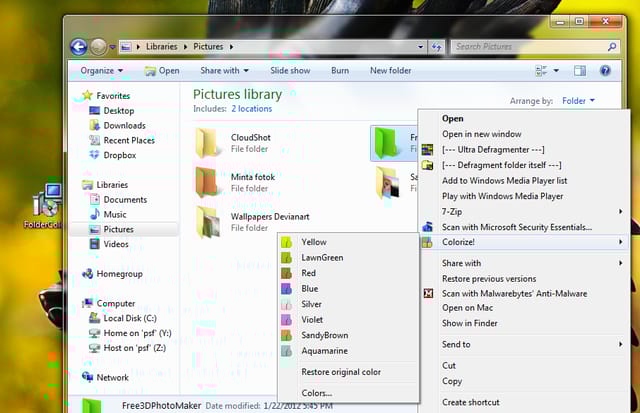The image size is (640, 413).
Task: Expand the Share with context submenu
Action: click(x=620, y=263)
